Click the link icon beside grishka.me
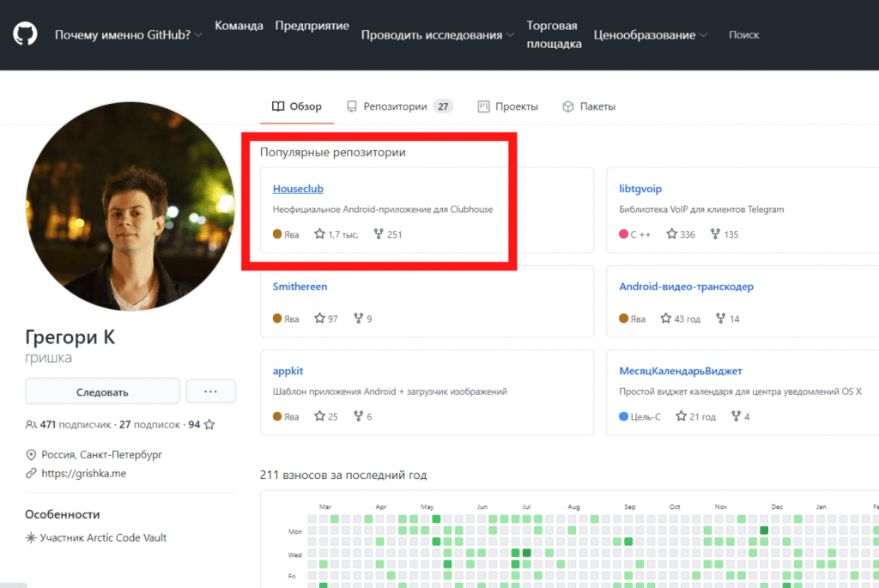This screenshot has width=879, height=588. [x=31, y=474]
